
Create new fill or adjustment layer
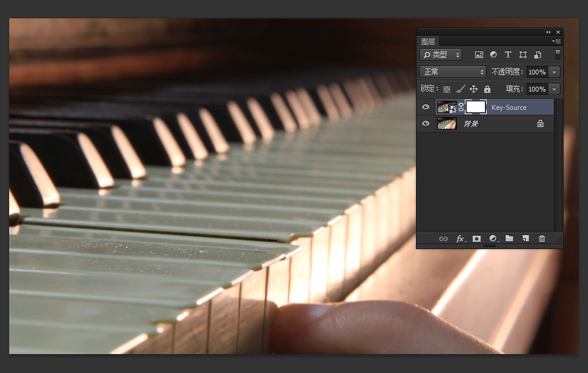493,239
